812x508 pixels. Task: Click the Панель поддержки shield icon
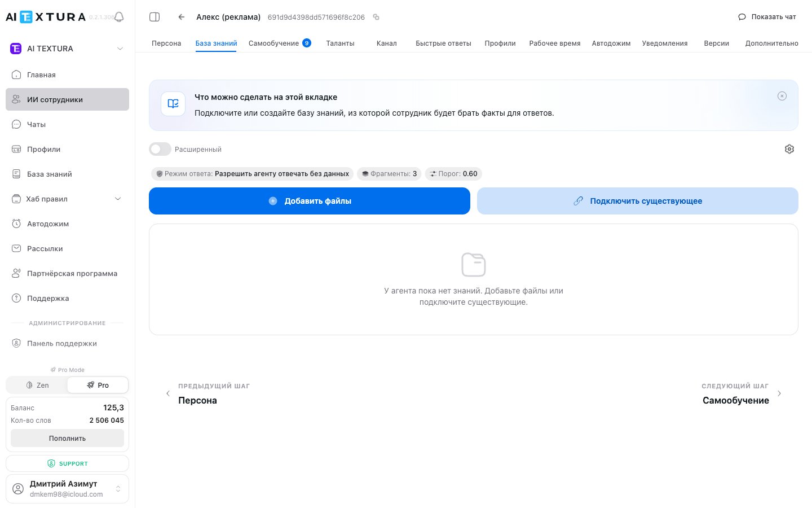coord(16,343)
